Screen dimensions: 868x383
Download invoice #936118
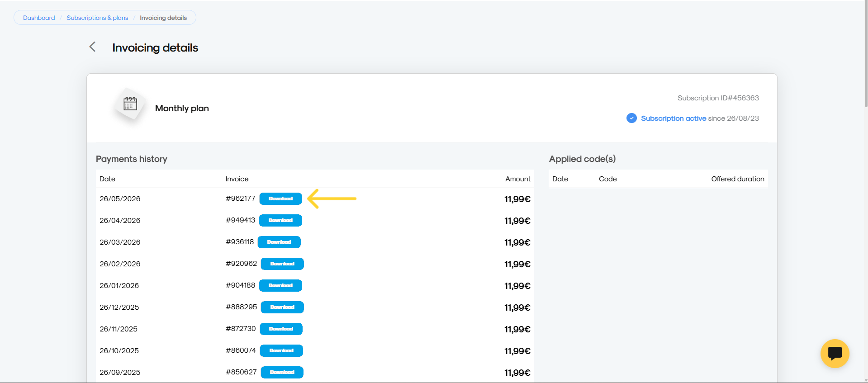[x=279, y=242]
